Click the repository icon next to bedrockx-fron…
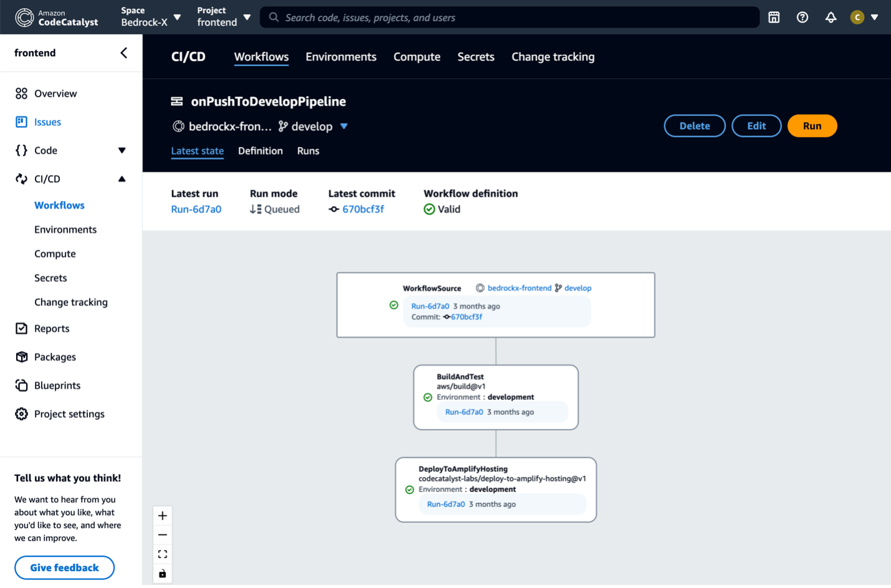This screenshot has width=891, height=588. pyautogui.click(x=178, y=126)
